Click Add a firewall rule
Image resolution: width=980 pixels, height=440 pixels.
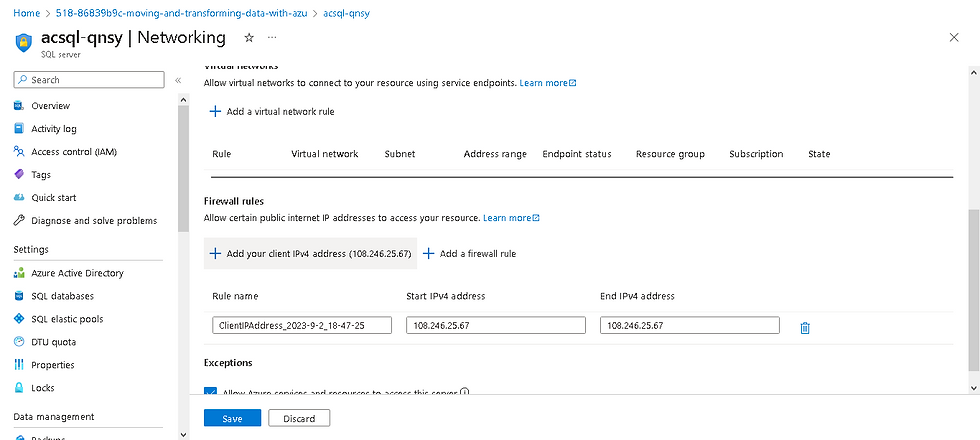pos(470,254)
